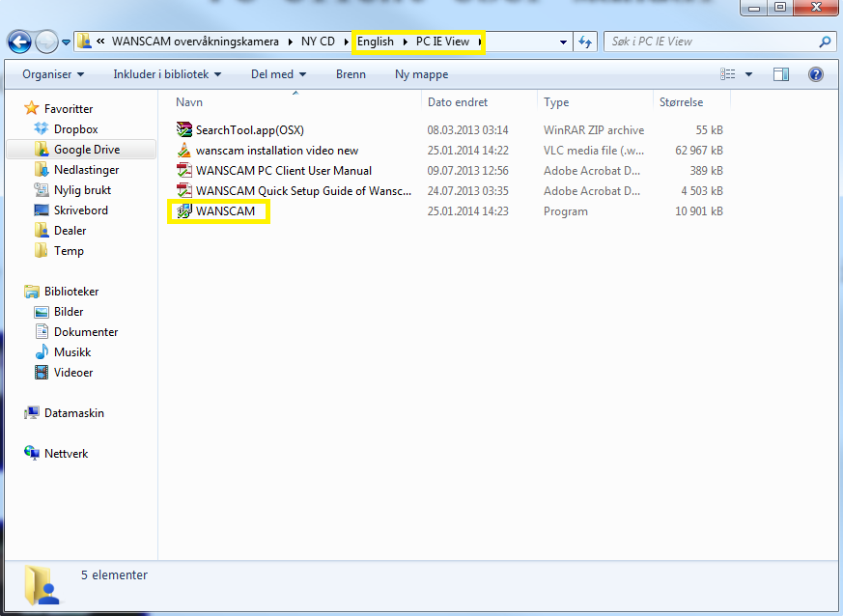This screenshot has width=843, height=616.
Task: Select the SearchTool.app(OSX) zip file icon
Action: pyautogui.click(x=183, y=129)
